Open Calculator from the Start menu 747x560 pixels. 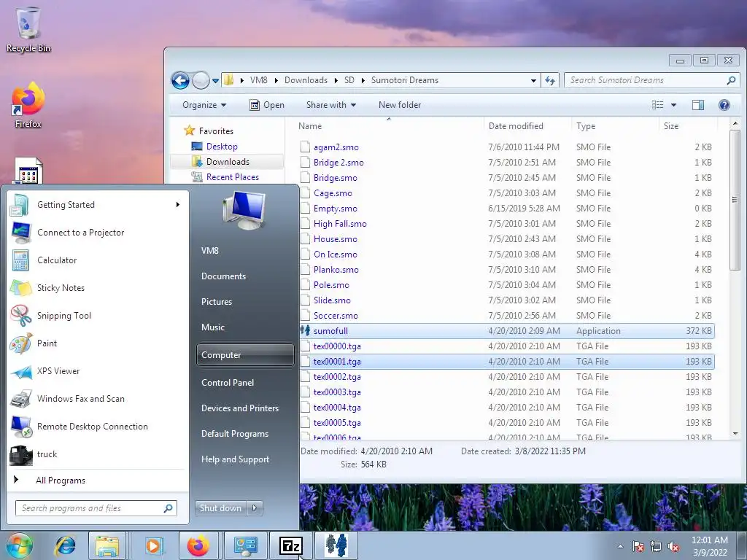tap(98, 260)
